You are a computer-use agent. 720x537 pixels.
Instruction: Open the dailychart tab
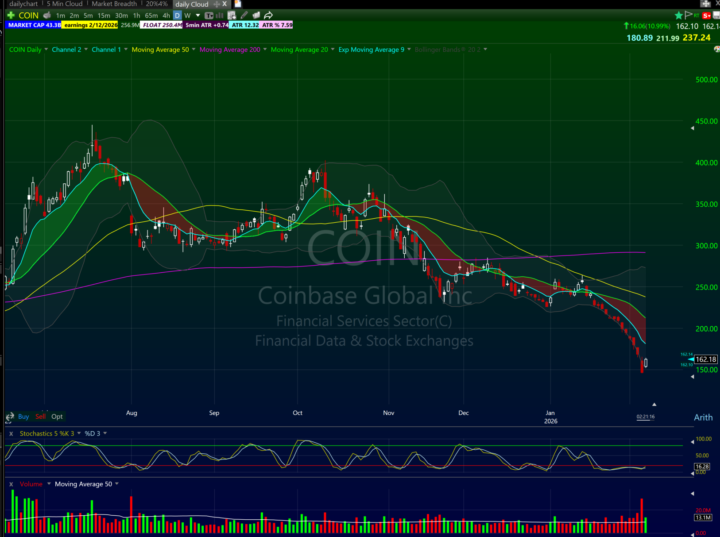point(23,4)
